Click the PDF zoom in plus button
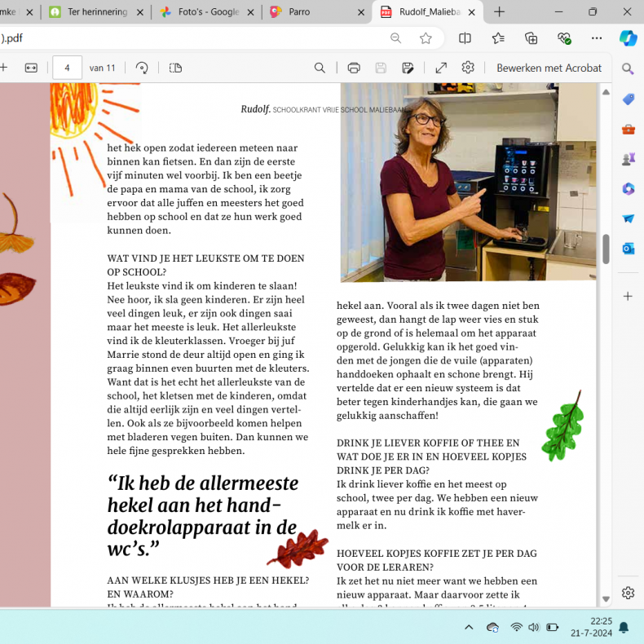 point(3,68)
